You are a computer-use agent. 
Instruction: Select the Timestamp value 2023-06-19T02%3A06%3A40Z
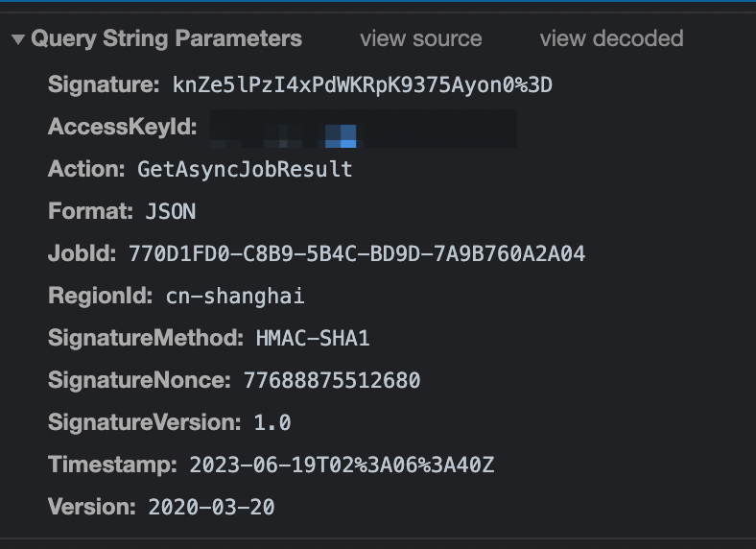tap(342, 465)
